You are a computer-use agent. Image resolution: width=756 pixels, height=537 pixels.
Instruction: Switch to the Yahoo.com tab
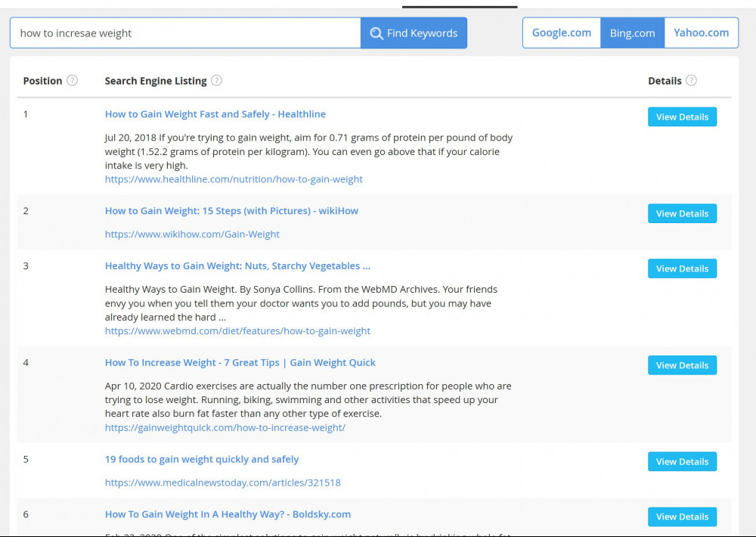[702, 33]
